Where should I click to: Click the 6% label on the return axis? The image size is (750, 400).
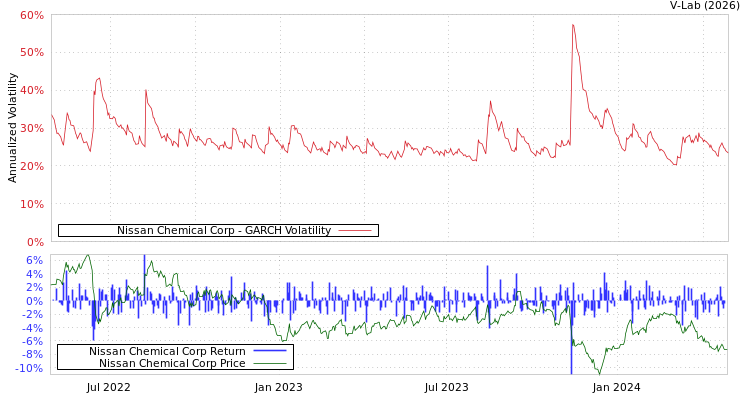pos(34,260)
